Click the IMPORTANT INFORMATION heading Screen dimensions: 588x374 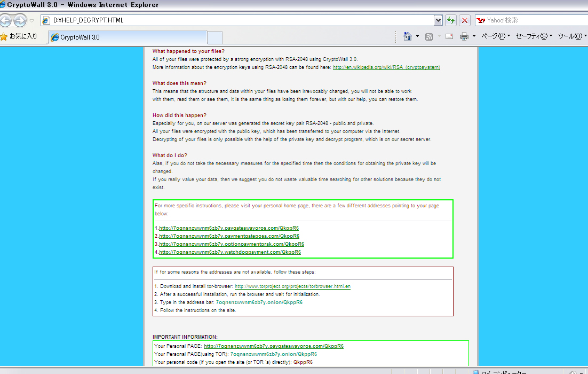coord(185,337)
